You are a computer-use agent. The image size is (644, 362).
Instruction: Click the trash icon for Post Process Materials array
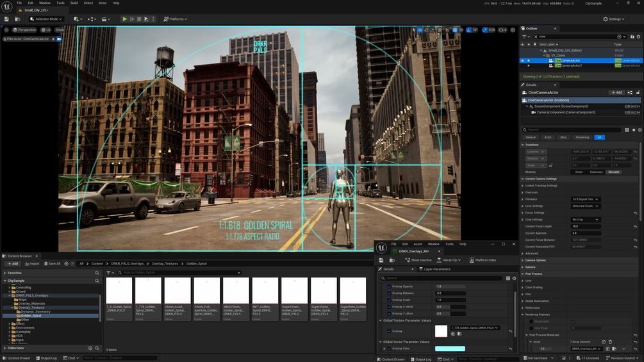coord(610,342)
